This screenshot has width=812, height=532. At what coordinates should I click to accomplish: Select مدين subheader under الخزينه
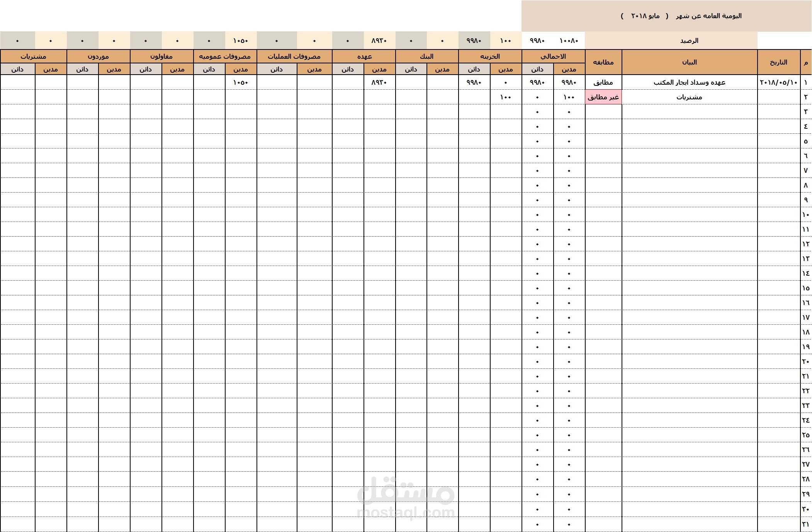[x=506, y=69]
